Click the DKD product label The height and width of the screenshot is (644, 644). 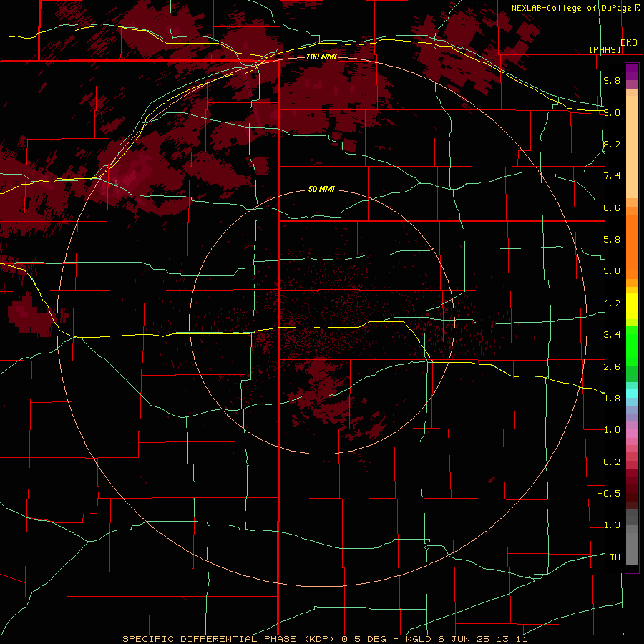point(629,43)
